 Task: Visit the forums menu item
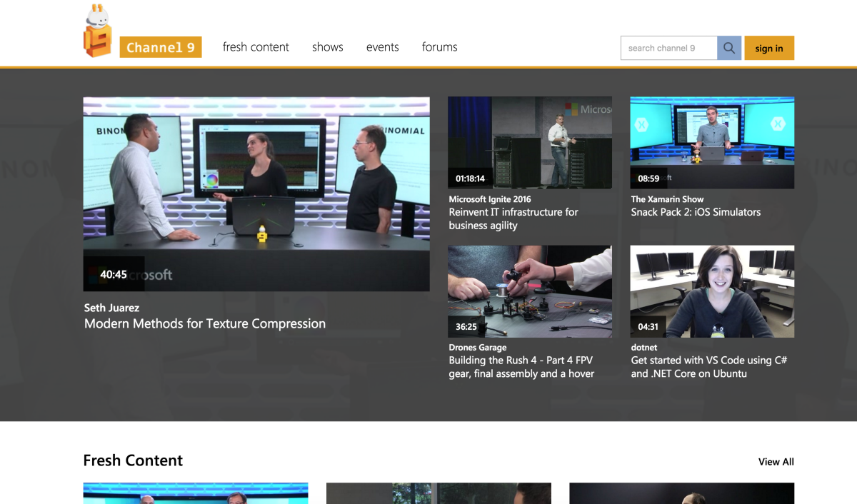[440, 47]
